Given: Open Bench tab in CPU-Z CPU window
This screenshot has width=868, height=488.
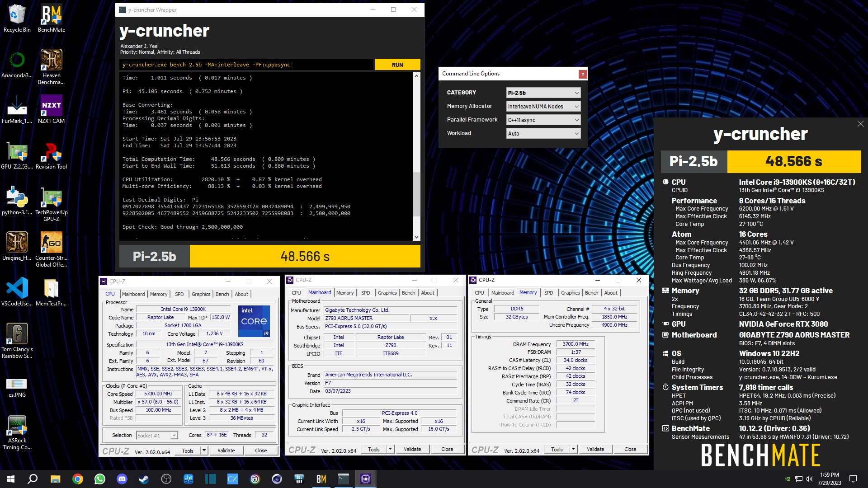Looking at the screenshot, I should pyautogui.click(x=222, y=294).
